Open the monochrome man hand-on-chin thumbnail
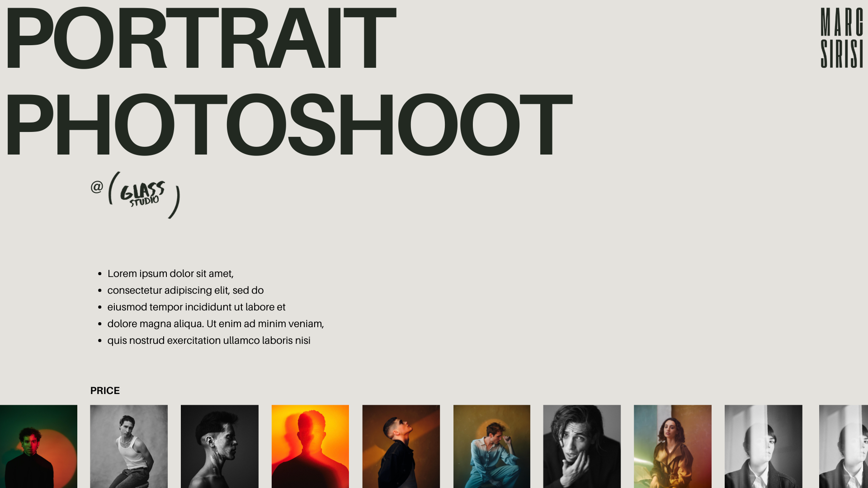Viewport: 868px width, 488px height. point(582,446)
